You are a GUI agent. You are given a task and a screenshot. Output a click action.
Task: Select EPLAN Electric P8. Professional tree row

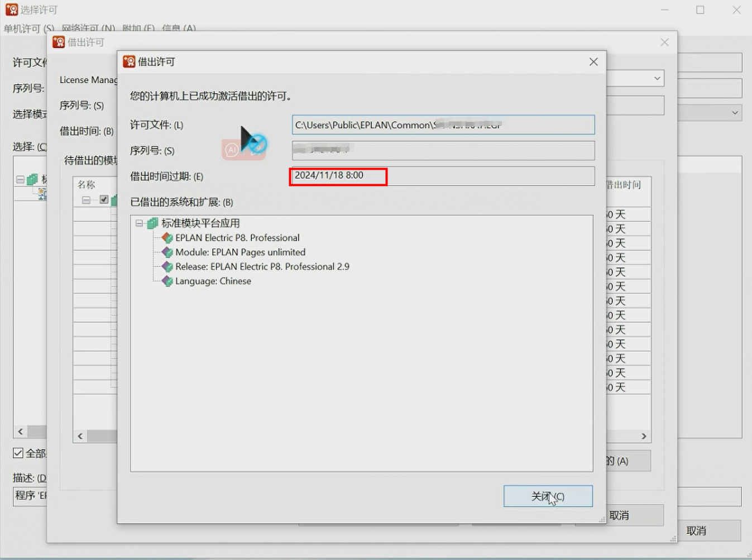[x=237, y=238]
